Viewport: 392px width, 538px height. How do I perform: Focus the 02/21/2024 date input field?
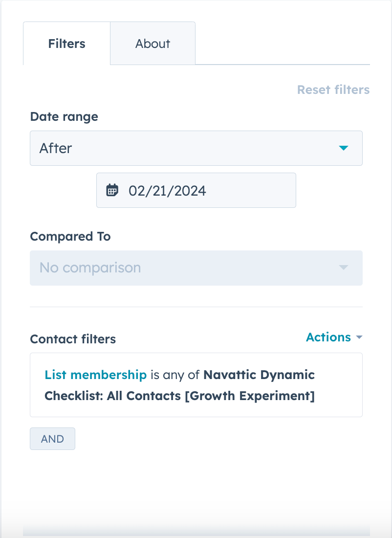(205, 190)
